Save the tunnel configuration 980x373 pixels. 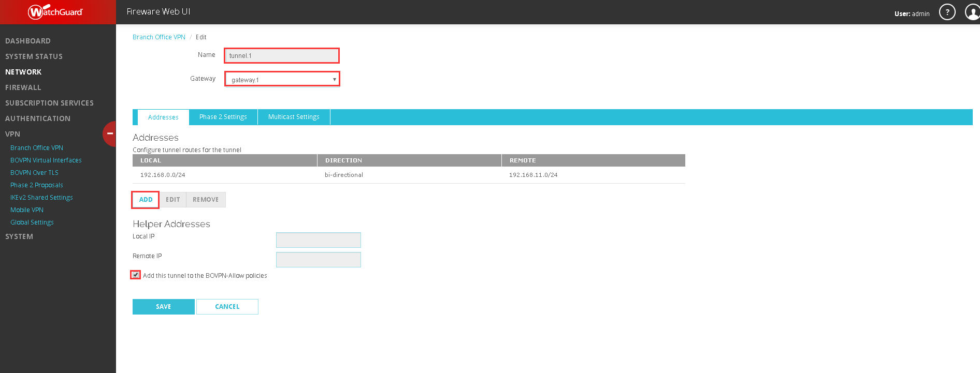[164, 307]
